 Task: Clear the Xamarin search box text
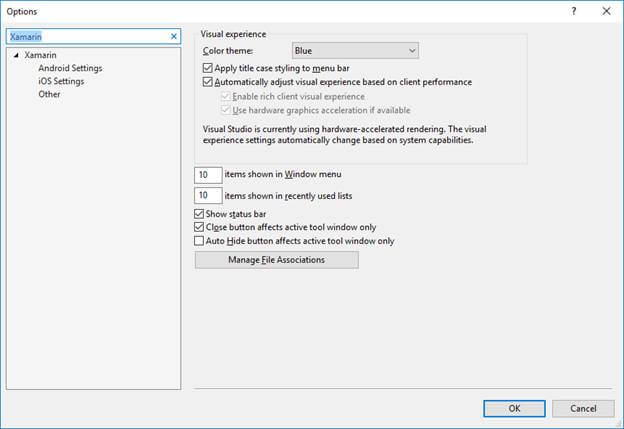point(174,36)
